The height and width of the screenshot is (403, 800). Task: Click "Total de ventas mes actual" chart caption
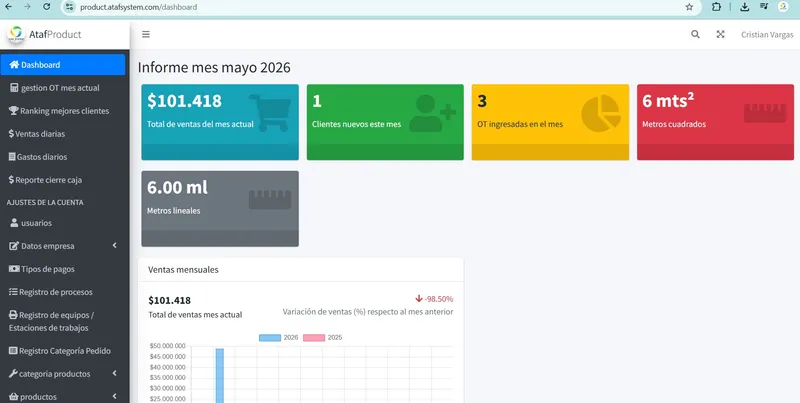click(195, 315)
